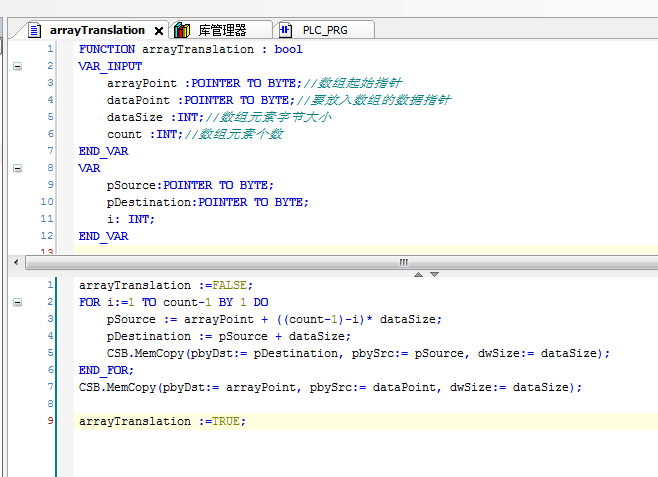Click line number 9 in implementation pane
658x477 pixels.
50,420
